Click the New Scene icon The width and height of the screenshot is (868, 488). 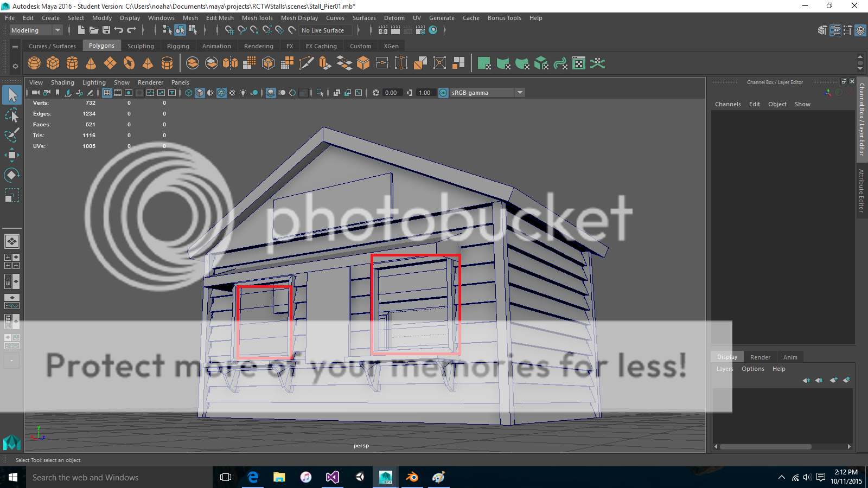[81, 30]
